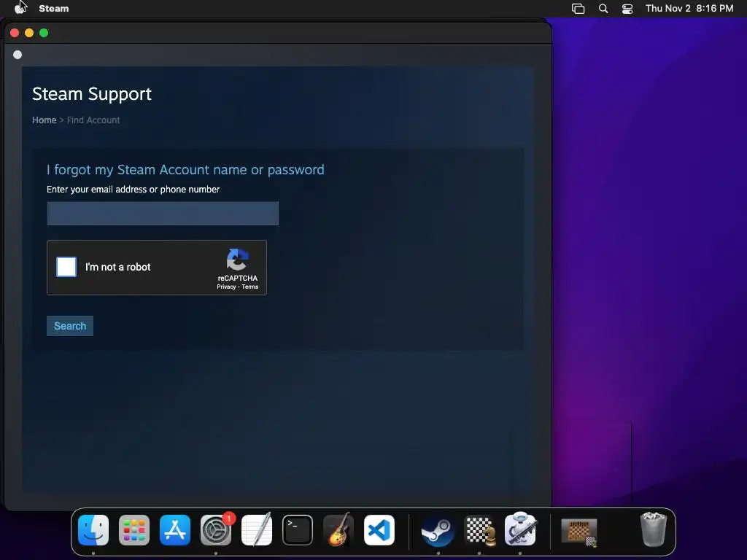Open the minimized chess window thumbnail in Dock
This screenshot has width=747, height=560.
click(x=579, y=532)
